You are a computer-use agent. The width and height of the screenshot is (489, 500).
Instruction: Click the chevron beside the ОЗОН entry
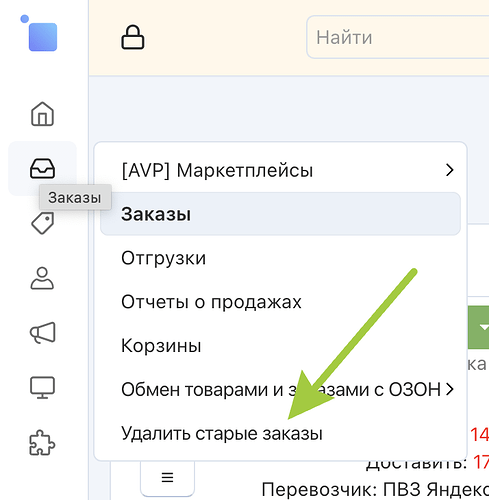(x=450, y=389)
